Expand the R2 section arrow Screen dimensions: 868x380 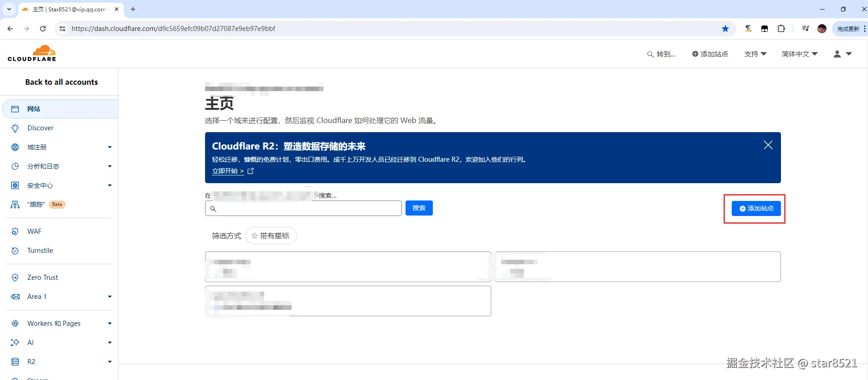pyautogui.click(x=110, y=362)
